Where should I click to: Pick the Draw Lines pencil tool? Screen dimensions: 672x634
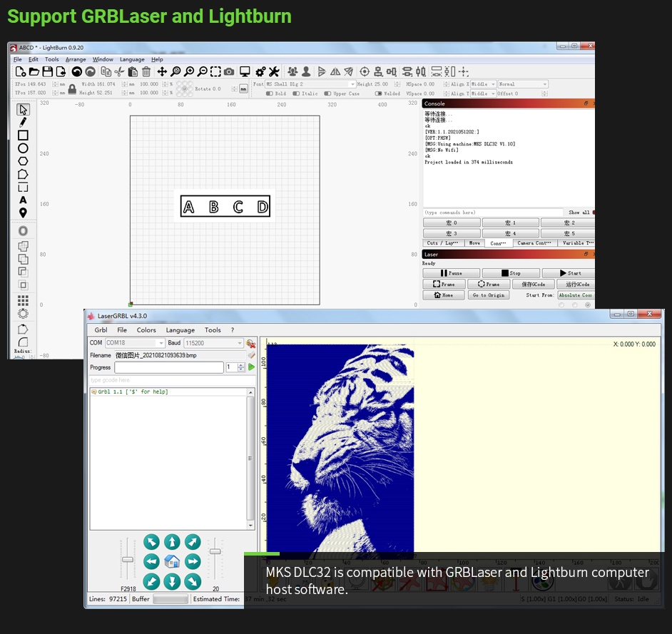(x=23, y=123)
